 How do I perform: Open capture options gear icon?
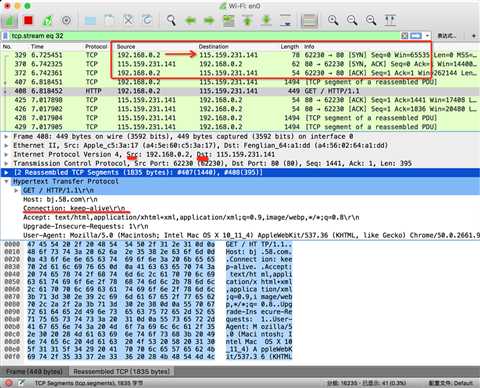tap(66, 21)
